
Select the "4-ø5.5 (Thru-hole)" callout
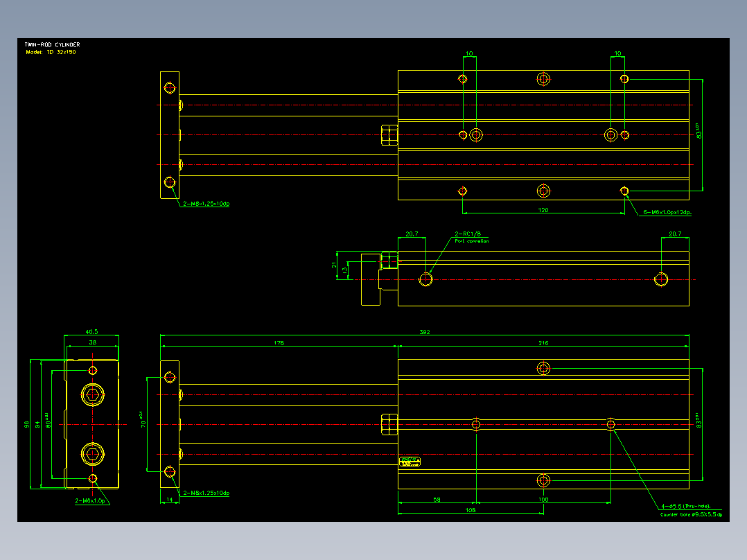tap(686, 506)
